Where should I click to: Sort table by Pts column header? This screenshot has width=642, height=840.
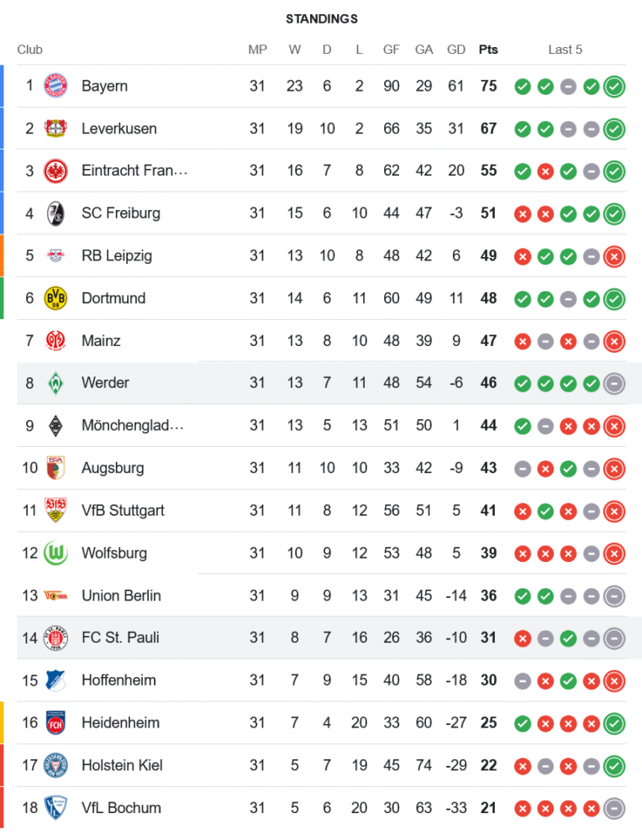tap(488, 50)
